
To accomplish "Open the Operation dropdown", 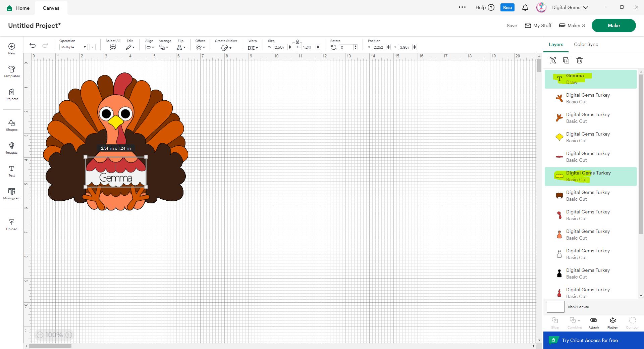I will point(73,47).
